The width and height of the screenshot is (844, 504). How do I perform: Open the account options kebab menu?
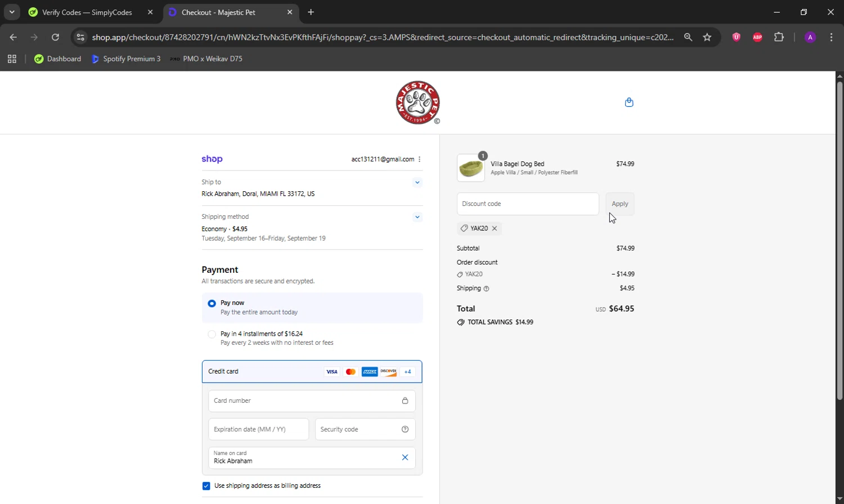(x=420, y=159)
